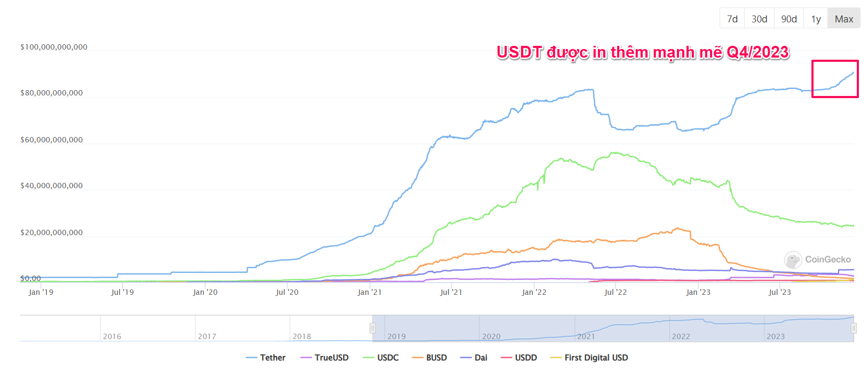Viewport: 868px width, 370px height.
Task: Click the right navigator range handle
Action: [854, 328]
